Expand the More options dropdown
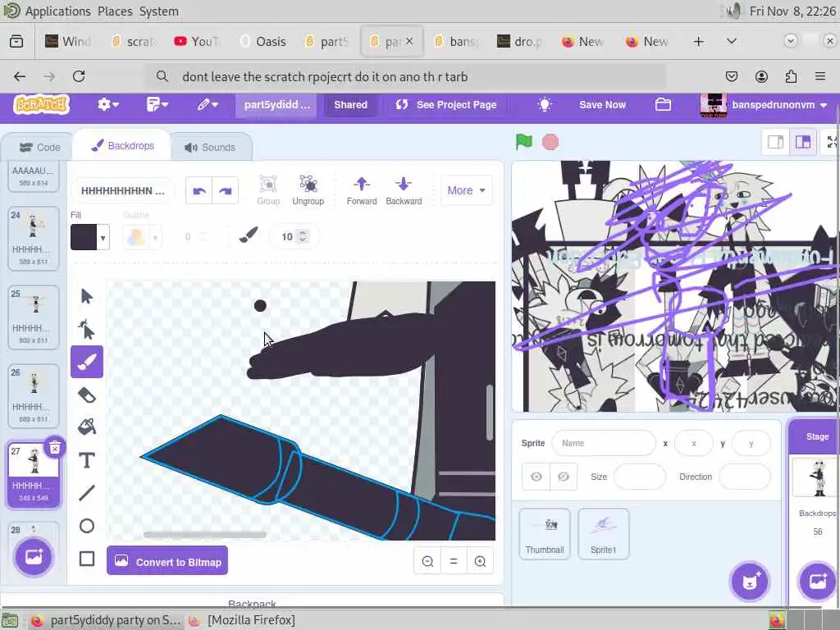840x630 pixels. point(466,190)
